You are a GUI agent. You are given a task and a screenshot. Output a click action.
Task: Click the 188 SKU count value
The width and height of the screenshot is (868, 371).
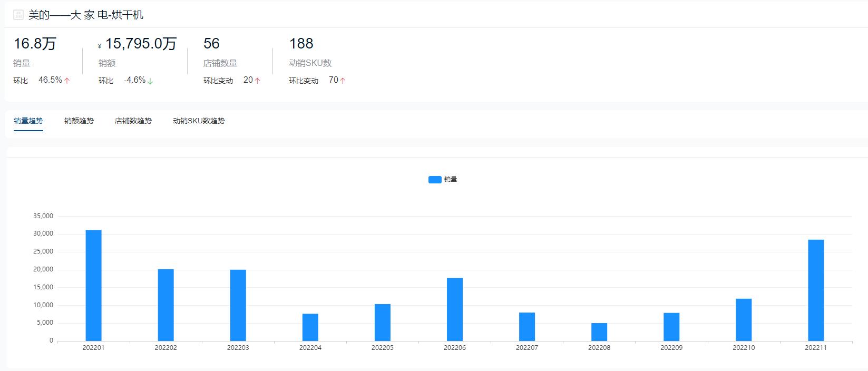(301, 44)
